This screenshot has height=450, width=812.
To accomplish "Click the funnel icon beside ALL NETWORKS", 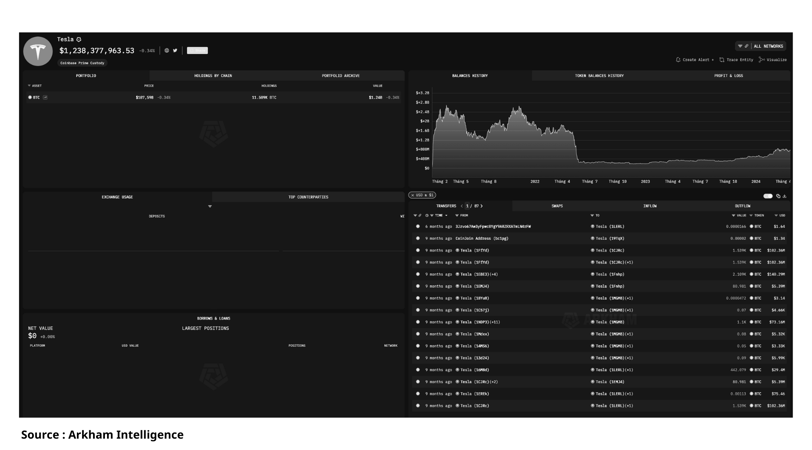I will 740,46.
